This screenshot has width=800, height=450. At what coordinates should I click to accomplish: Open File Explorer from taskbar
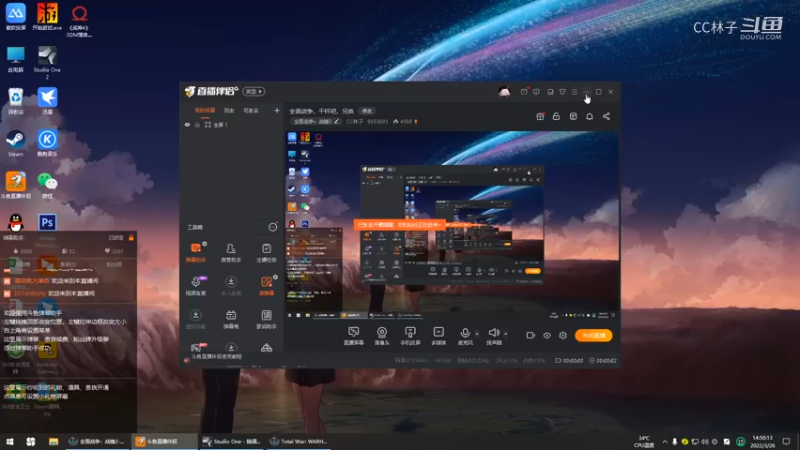(53, 441)
